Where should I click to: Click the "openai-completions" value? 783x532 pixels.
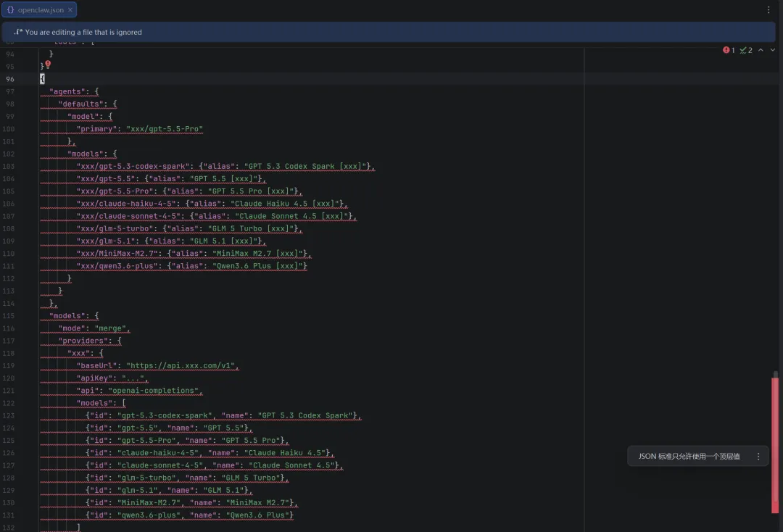153,391
